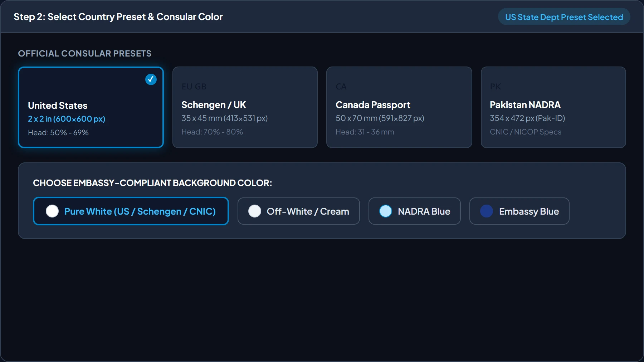This screenshot has height=362, width=644.
Task: Click the Off-White cream color swatch circle
Action: (255, 211)
